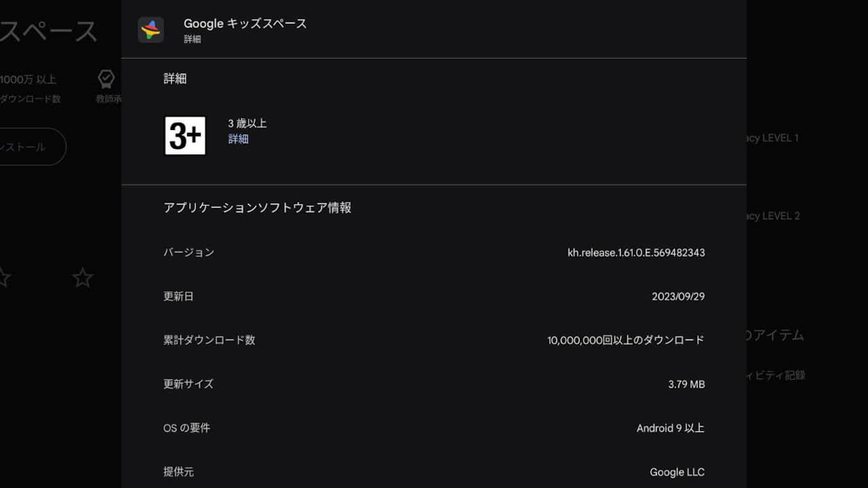Click the バージョン row label

coord(189,252)
